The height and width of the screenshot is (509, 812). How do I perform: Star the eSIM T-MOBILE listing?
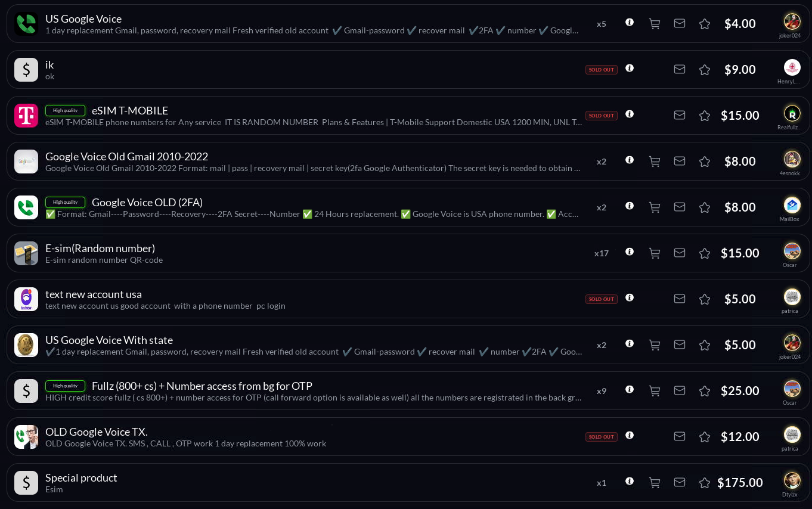pyautogui.click(x=705, y=116)
